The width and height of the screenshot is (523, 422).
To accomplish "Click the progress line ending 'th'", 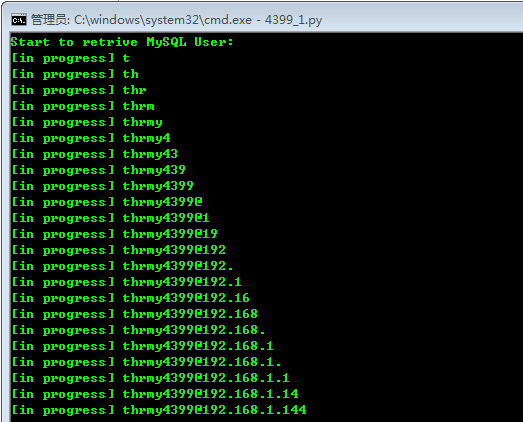I will [75, 74].
